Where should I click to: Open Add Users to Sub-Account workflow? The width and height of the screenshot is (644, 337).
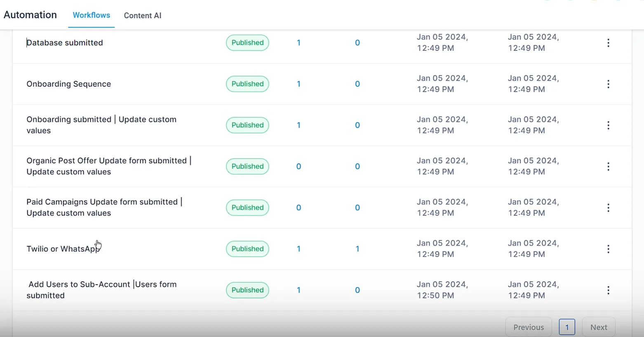101,290
